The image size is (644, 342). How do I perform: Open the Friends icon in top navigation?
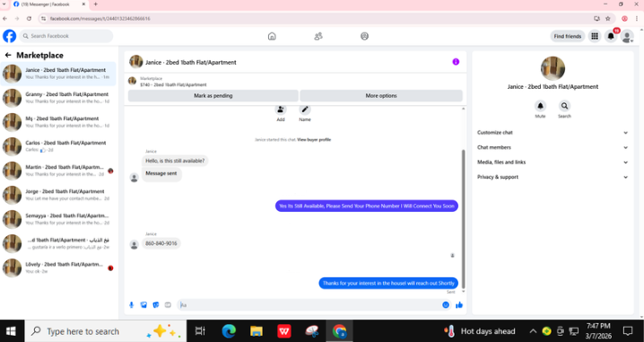coord(318,36)
